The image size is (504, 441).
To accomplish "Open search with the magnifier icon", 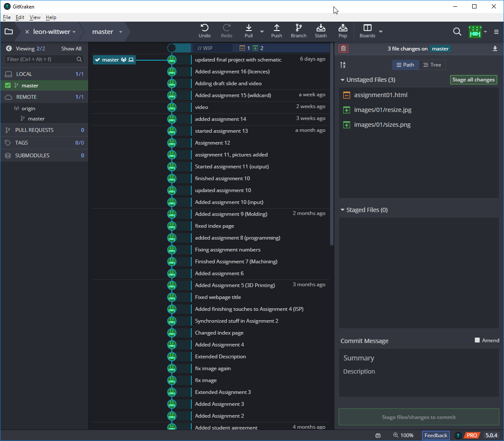I will (x=457, y=31).
